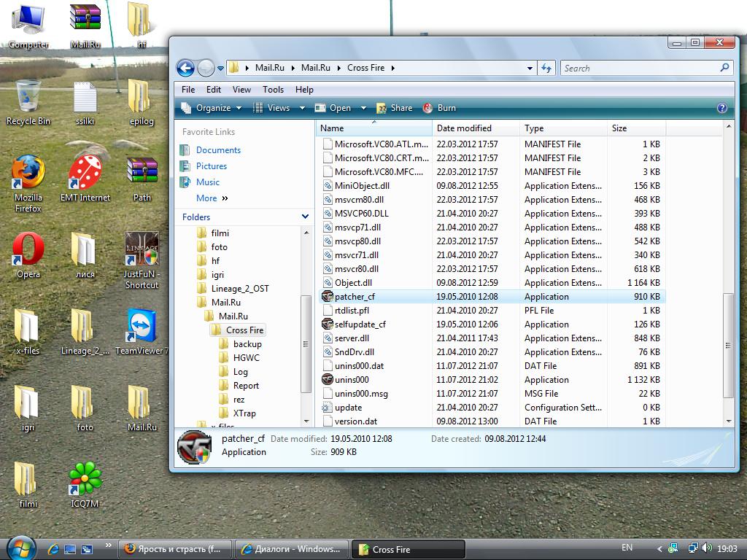Click the Mail.Ru WinRAR archive desktop icon
The width and height of the screenshot is (747, 560).
pyautogui.click(x=85, y=27)
